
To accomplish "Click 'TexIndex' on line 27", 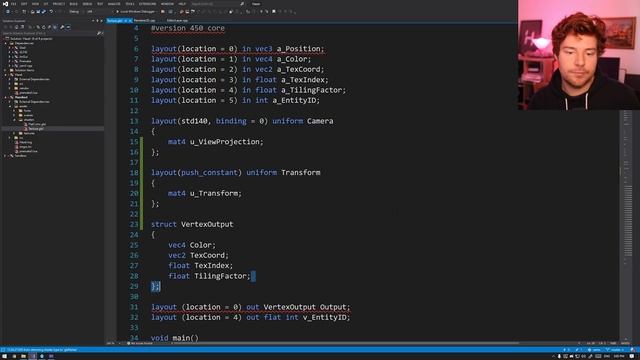I will pos(211,265).
